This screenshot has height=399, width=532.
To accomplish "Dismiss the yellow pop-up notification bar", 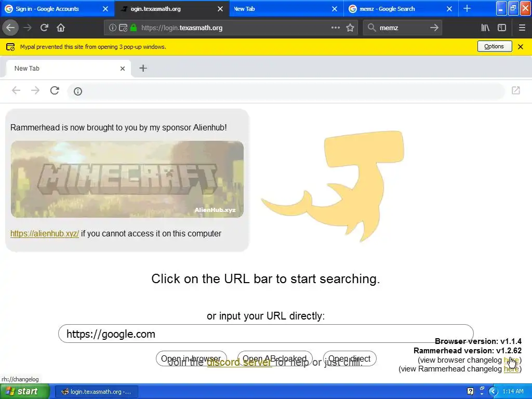I will (x=521, y=47).
